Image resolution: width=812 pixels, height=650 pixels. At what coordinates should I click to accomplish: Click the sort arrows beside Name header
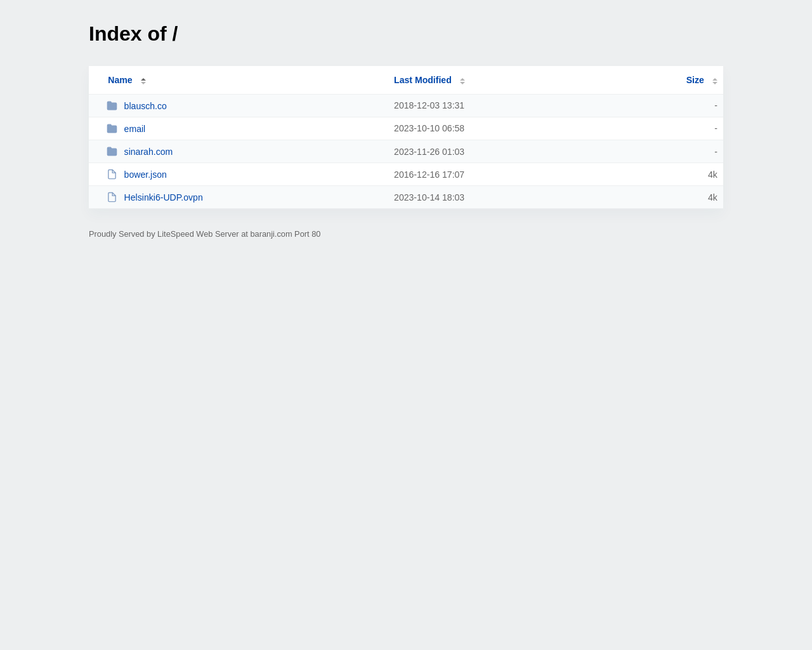tap(142, 79)
